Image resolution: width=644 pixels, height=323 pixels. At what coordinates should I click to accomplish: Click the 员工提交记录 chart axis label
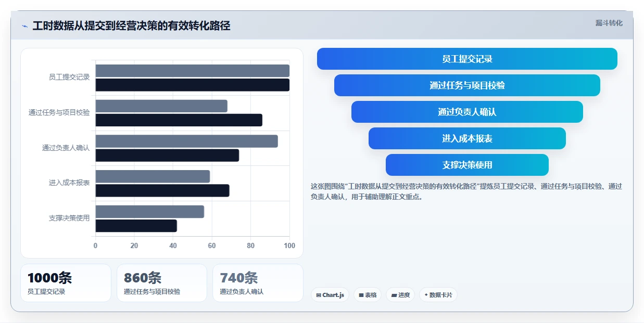(69, 77)
